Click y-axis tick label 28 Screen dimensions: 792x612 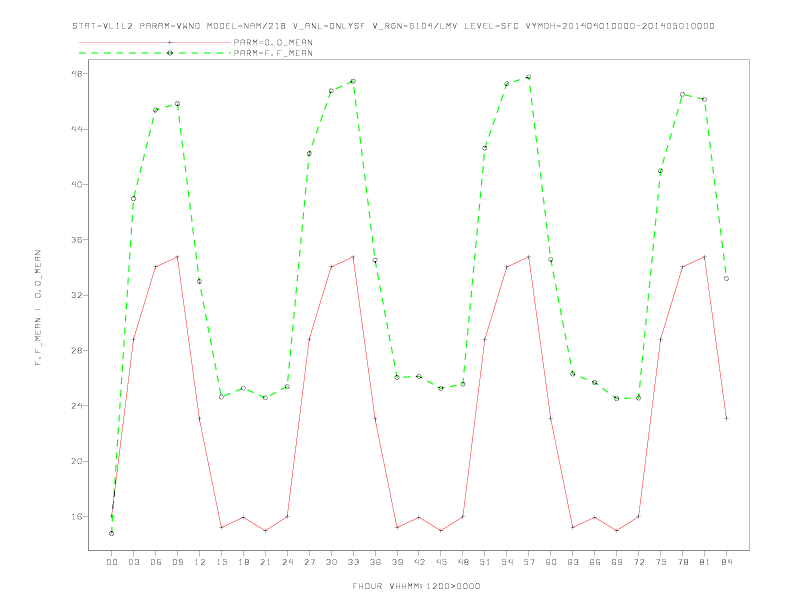[79, 350]
